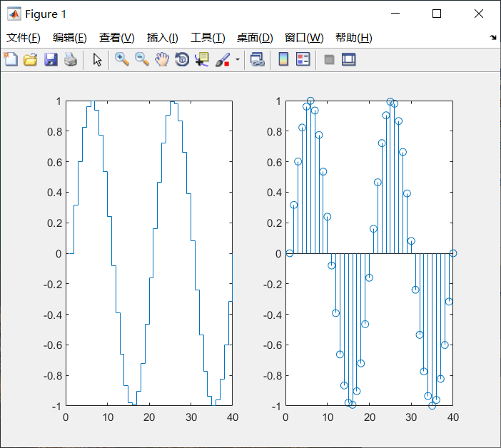Open a file with the folder icon
This screenshot has width=501, height=448.
click(x=31, y=59)
